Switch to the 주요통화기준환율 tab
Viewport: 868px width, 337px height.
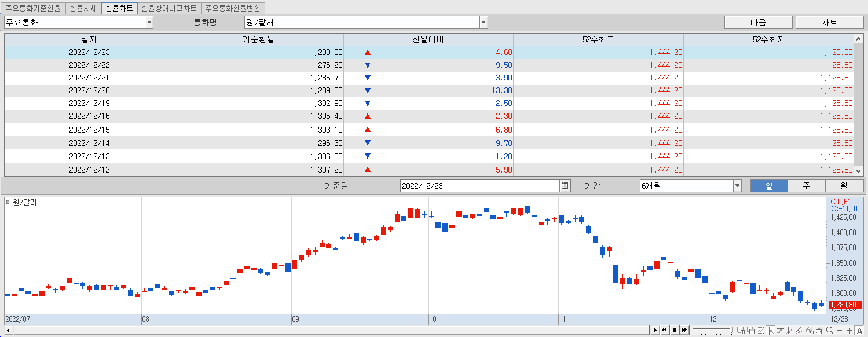click(33, 9)
